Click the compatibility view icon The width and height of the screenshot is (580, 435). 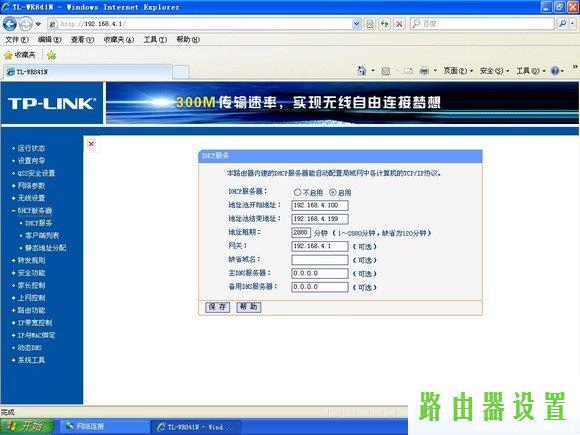click(370, 24)
